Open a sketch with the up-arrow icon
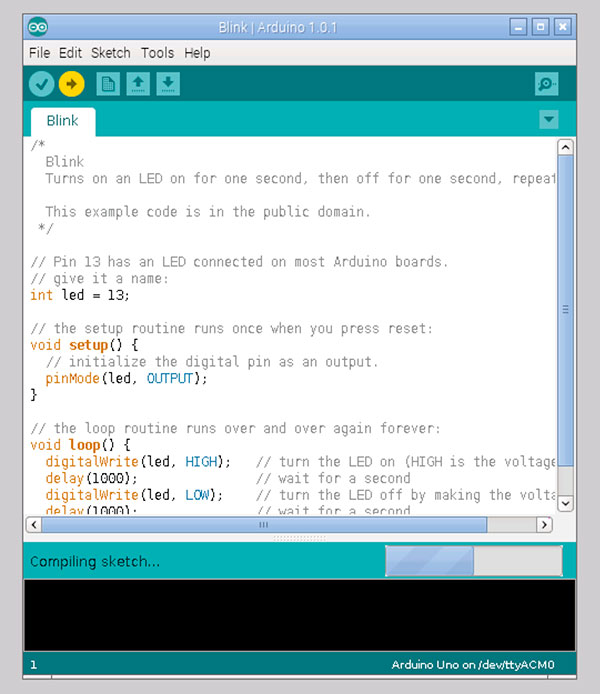The image size is (600, 694). (138, 84)
